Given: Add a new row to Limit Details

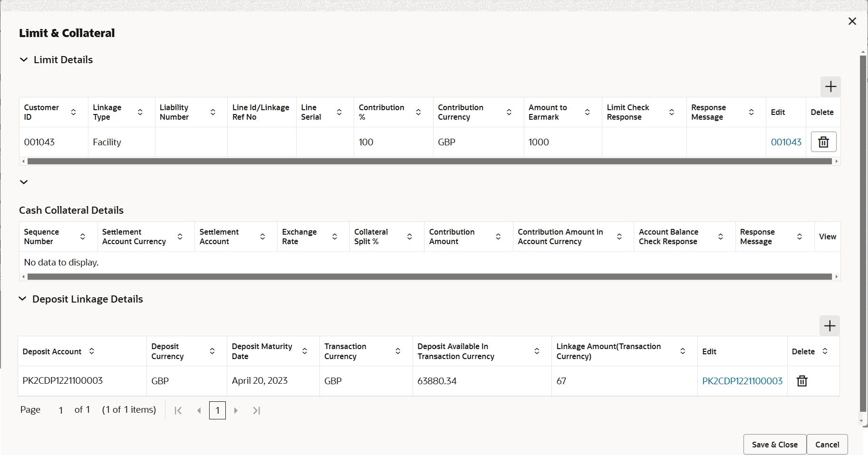Looking at the screenshot, I should pos(831,86).
